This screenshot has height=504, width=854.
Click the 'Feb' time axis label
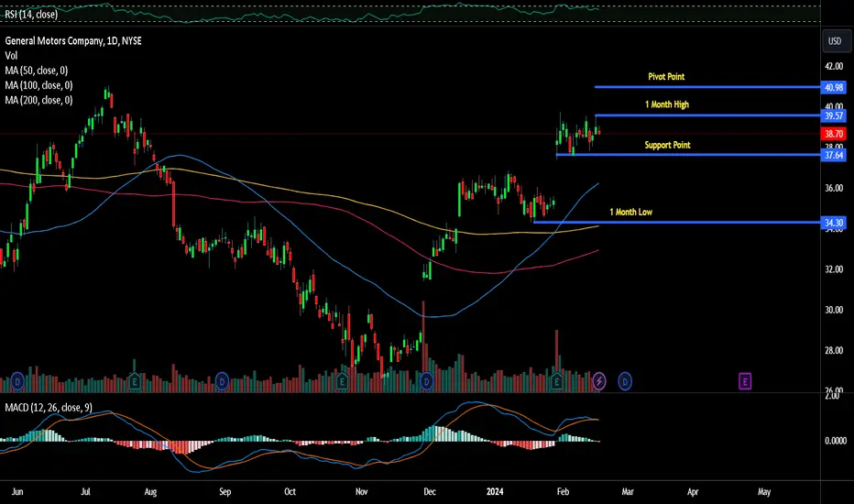pyautogui.click(x=564, y=491)
